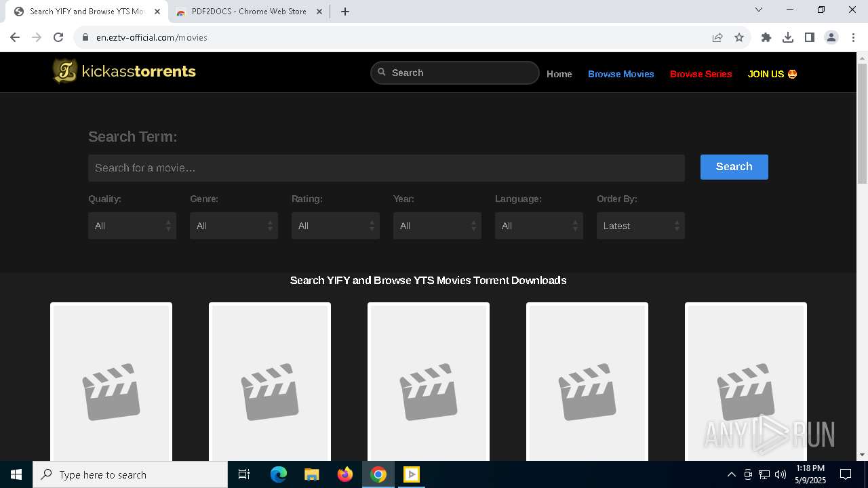Viewport: 868px width, 488px height.
Task: Open notification center icon
Action: pos(846,474)
